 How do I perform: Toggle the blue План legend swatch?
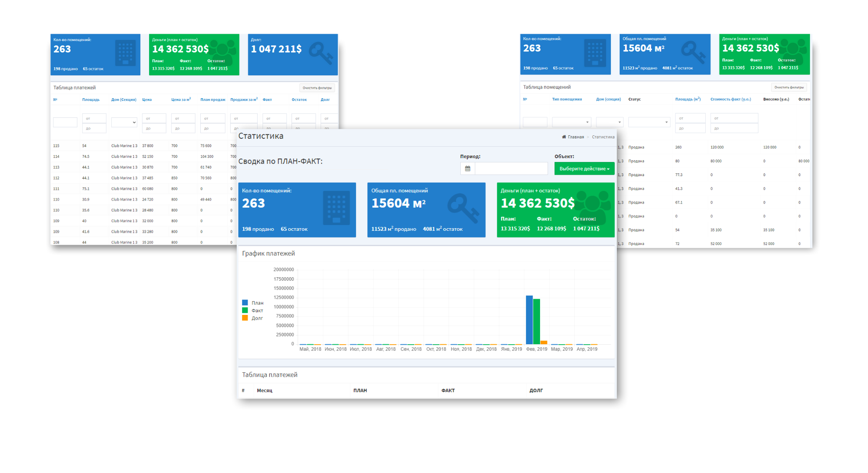coord(245,303)
